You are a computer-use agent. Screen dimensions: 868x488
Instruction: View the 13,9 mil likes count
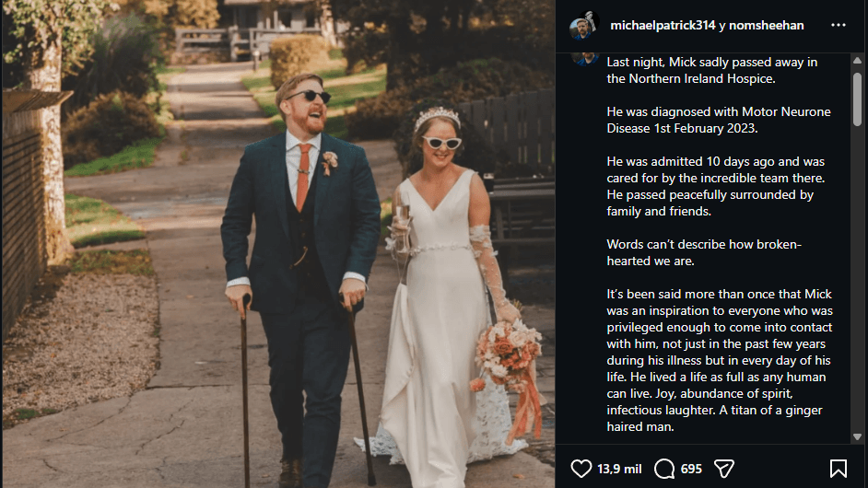(x=619, y=470)
